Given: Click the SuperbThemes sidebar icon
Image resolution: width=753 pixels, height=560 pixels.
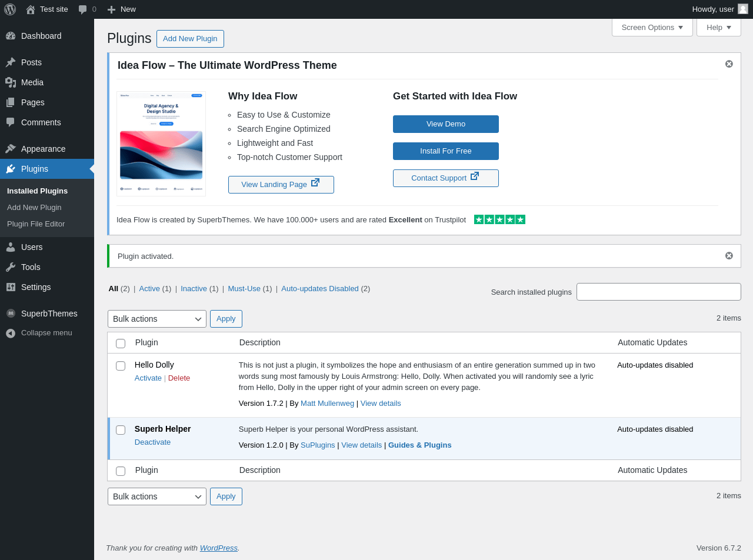Looking at the screenshot, I should tap(11, 314).
